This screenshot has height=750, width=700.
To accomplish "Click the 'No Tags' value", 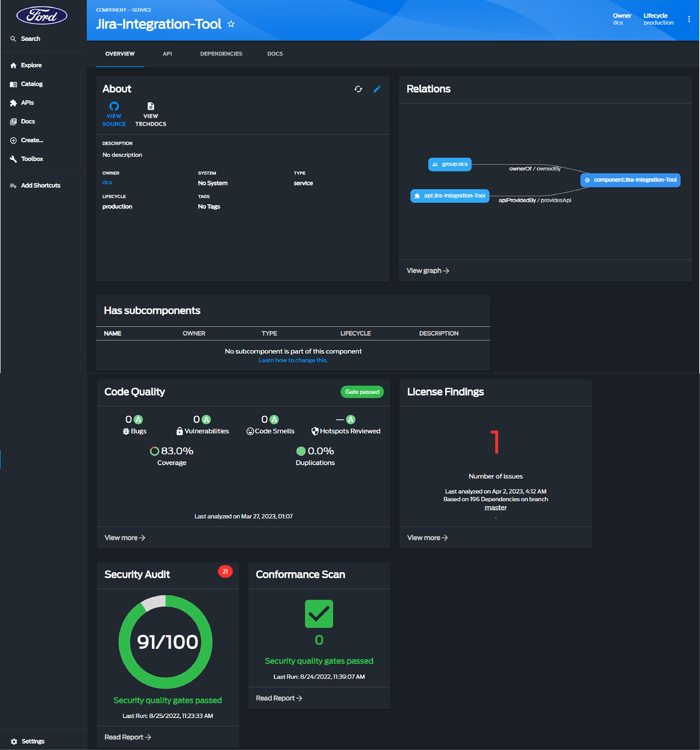I will coord(209,207).
